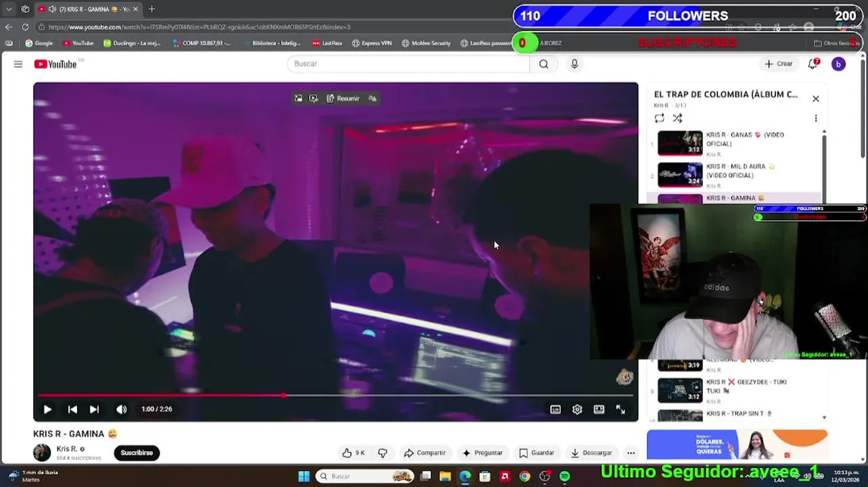Open the Kris R. channel name link
Screen dimensions: 868x487
click(67, 448)
